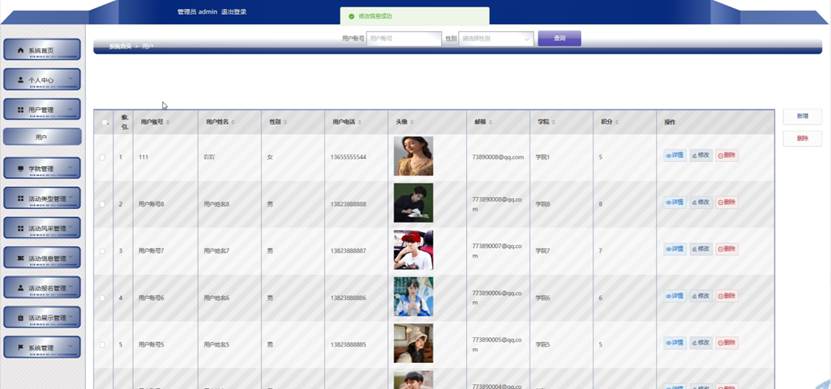
Task: Sort by 用户电话 column sort icon
Action: [x=360, y=122]
